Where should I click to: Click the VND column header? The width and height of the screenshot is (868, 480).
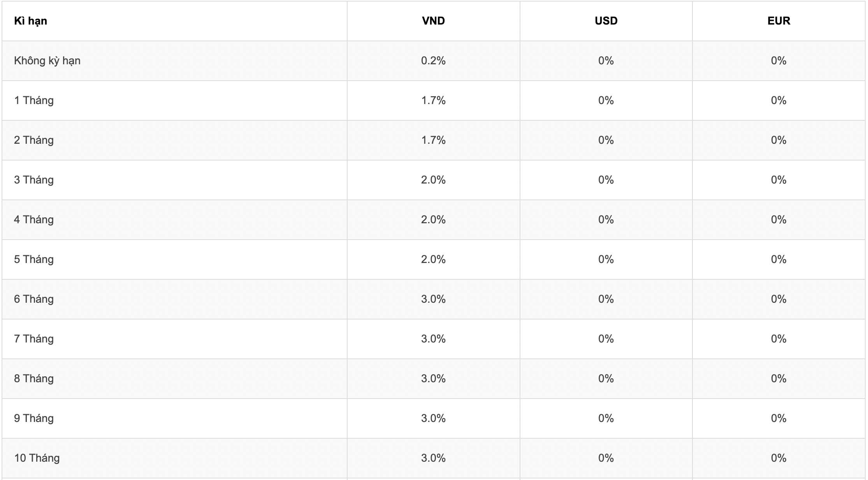(x=433, y=21)
